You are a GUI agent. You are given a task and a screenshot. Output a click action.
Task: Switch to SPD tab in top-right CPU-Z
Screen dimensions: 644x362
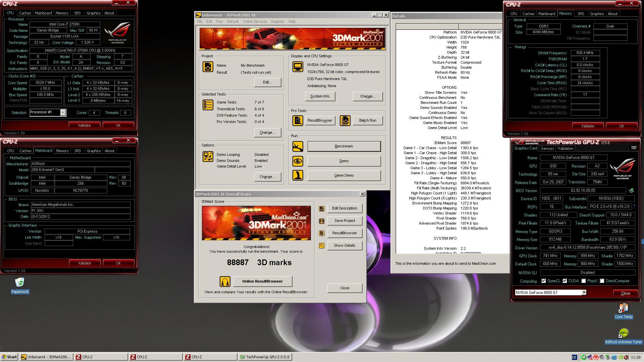point(581,14)
